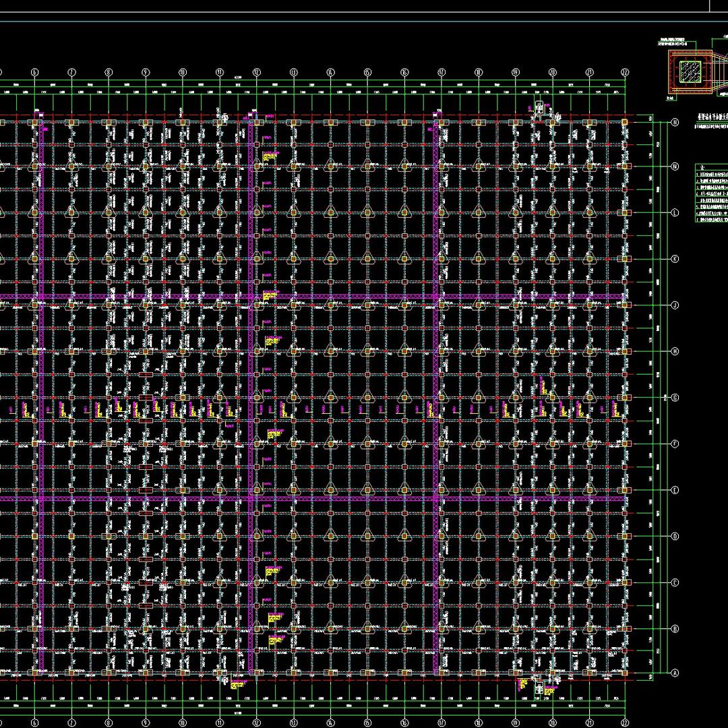Select the grid axis bubble M
Screen dimensions: 728x728
coord(674,166)
